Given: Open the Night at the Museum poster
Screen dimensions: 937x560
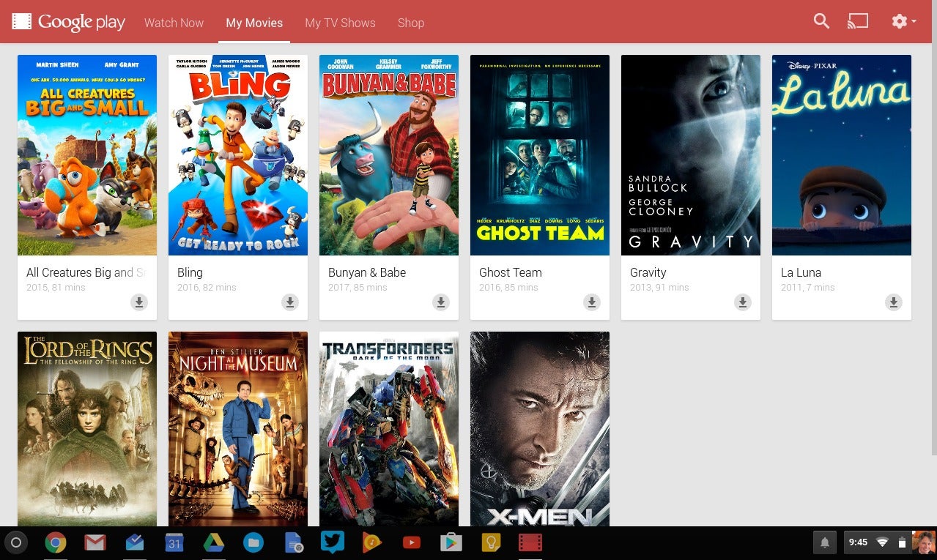Looking at the screenshot, I should click(238, 428).
